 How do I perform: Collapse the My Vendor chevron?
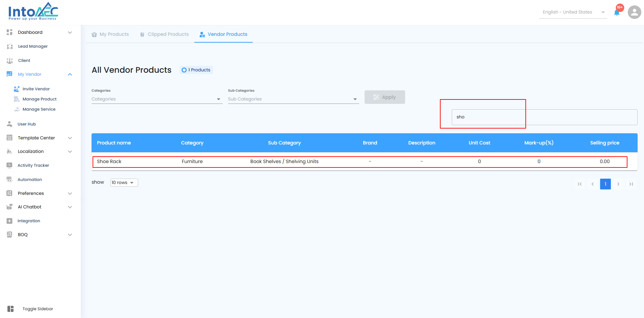pyautogui.click(x=70, y=74)
